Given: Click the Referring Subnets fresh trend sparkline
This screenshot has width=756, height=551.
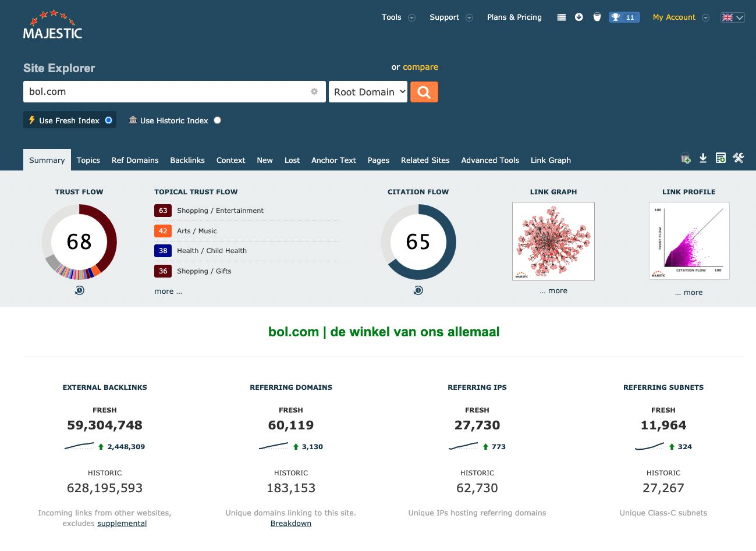Looking at the screenshot, I should point(649,446).
